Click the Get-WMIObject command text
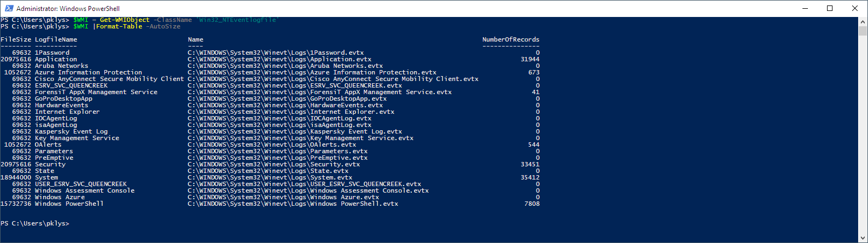Viewport: 868px width, 243px height. point(125,20)
